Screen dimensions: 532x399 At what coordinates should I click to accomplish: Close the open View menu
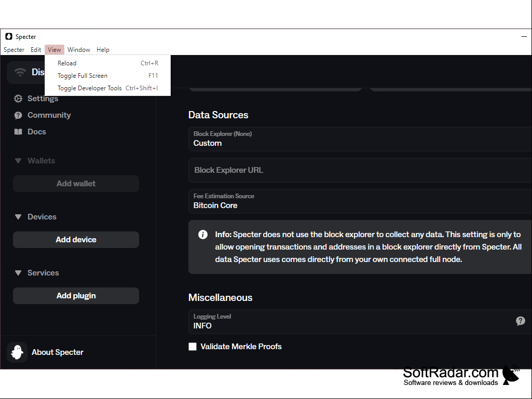(x=54, y=49)
